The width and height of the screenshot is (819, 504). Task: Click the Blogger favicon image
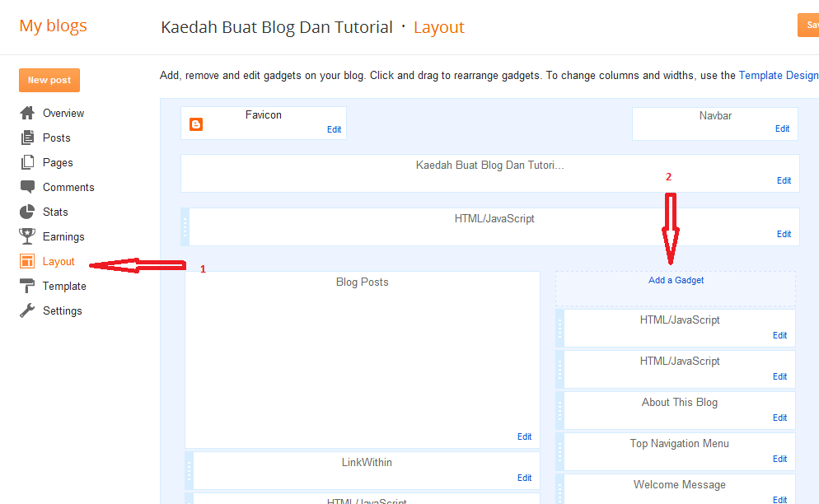pyautogui.click(x=196, y=124)
